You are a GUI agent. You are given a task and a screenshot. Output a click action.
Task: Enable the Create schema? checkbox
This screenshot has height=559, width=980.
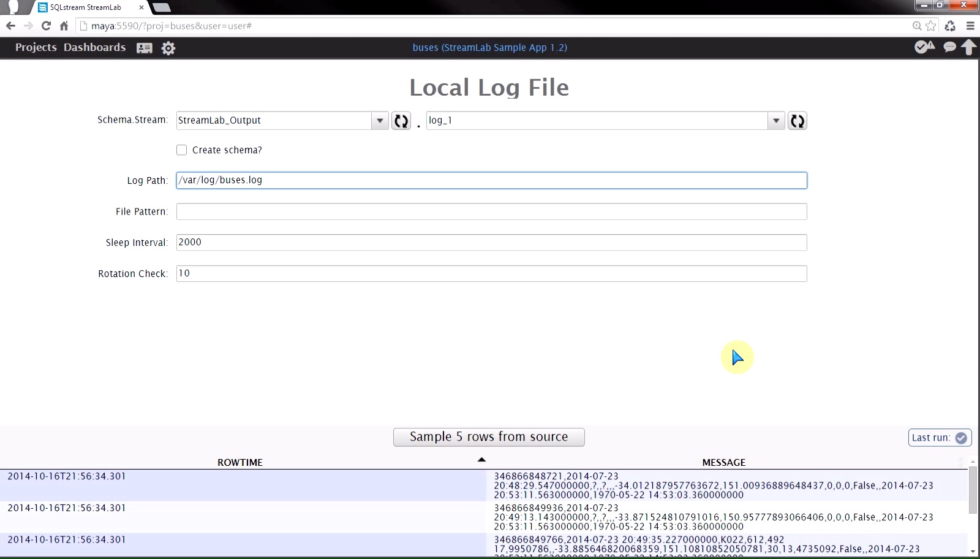coord(182,150)
